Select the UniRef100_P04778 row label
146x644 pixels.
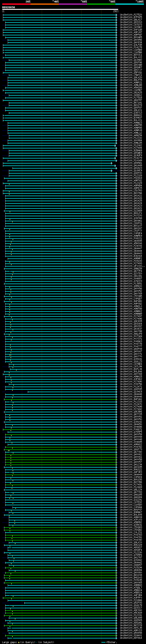tap(131, 344)
